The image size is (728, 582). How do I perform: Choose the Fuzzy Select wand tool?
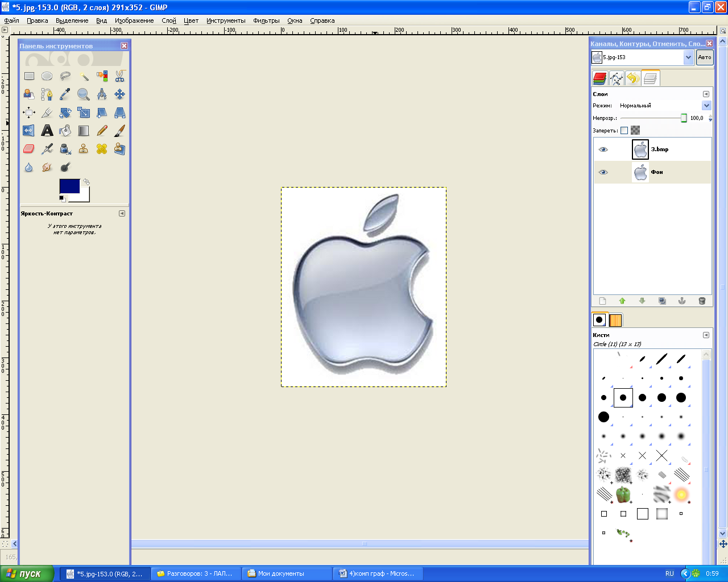pyautogui.click(x=84, y=76)
